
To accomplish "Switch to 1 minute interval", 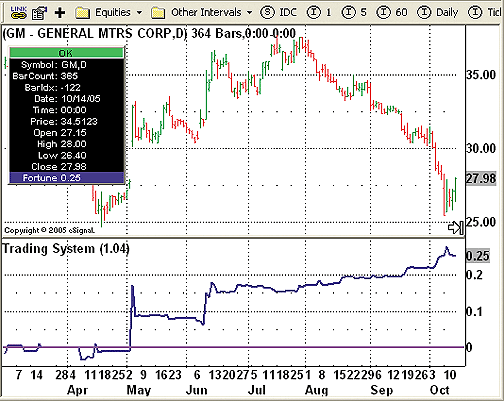I will click(x=319, y=13).
